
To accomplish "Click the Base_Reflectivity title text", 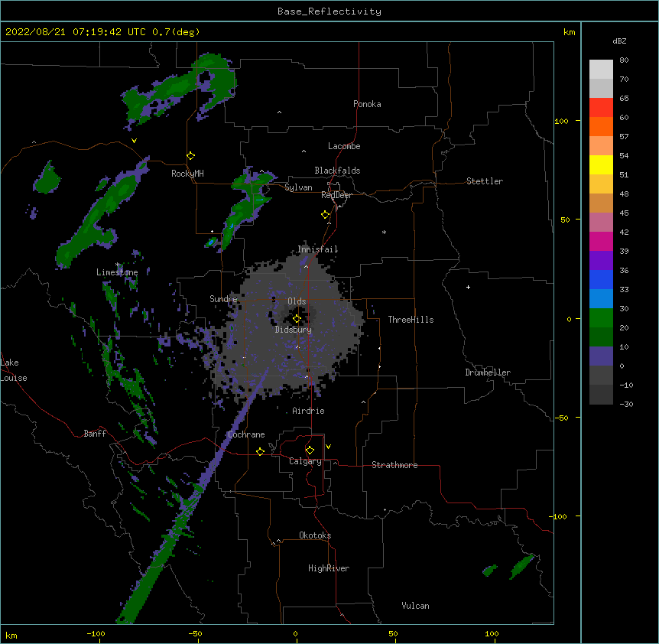I will click(x=329, y=11).
